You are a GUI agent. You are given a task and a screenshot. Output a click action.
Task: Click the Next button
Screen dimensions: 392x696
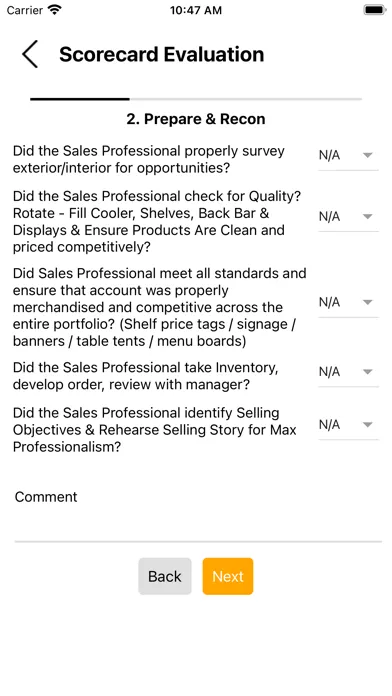click(x=228, y=576)
